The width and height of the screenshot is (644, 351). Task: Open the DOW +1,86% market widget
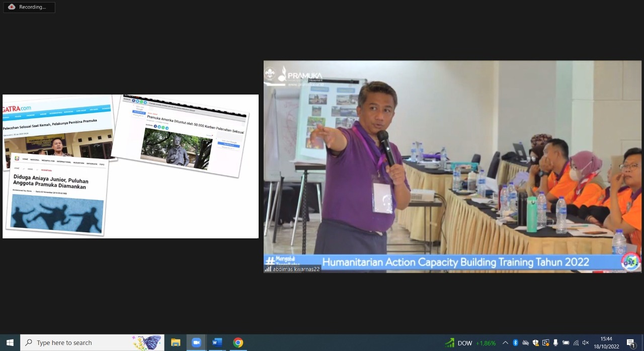click(470, 343)
